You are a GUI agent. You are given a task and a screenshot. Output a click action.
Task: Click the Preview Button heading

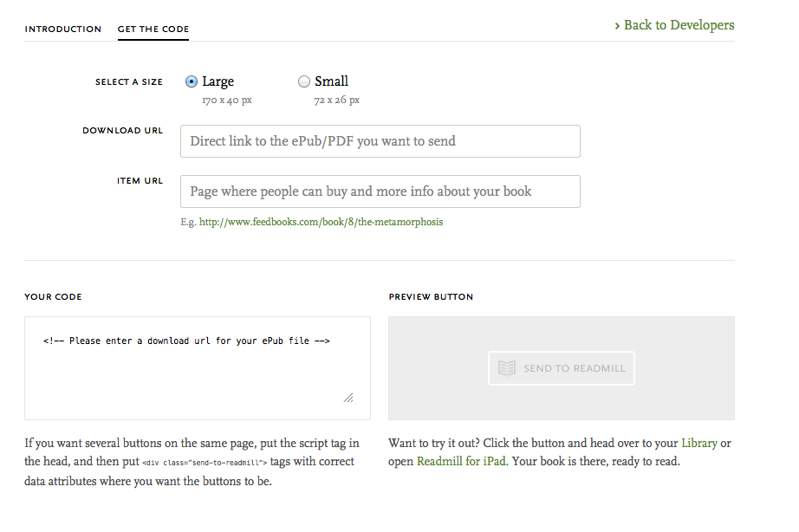[431, 297]
